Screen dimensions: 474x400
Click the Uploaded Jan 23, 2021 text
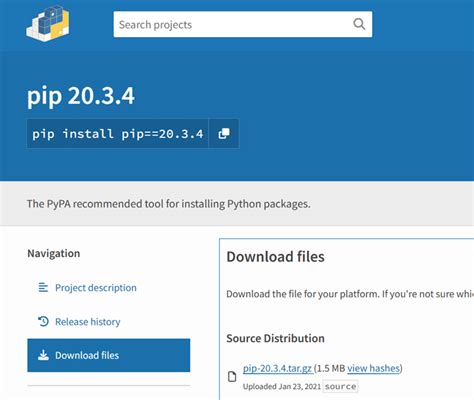282,386
